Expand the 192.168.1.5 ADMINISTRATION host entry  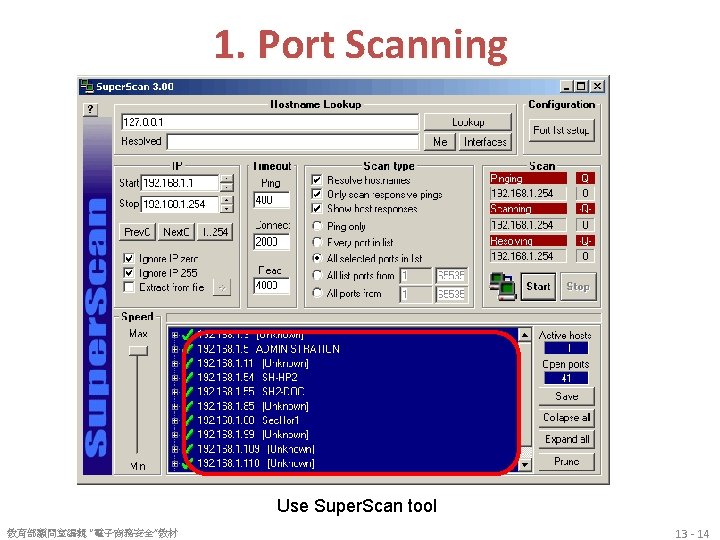coord(175,349)
